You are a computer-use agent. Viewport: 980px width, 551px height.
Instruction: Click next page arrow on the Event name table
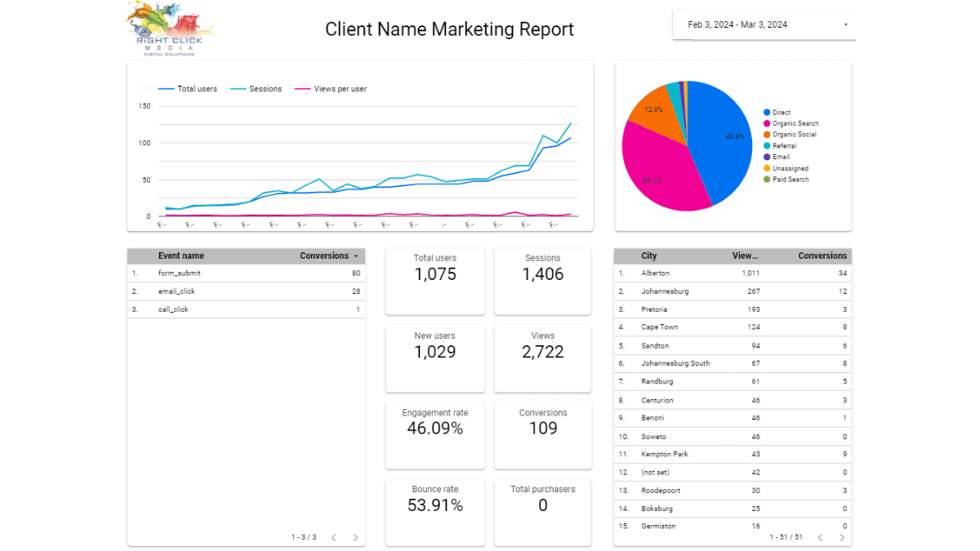355,537
